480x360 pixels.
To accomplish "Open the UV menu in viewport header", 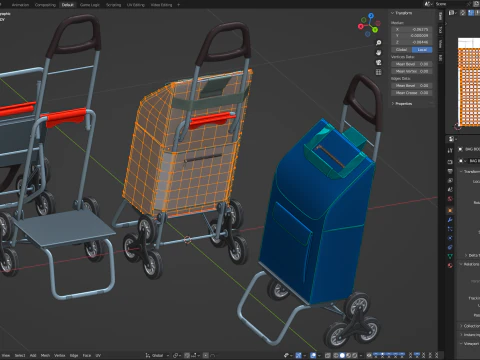I will coord(98,355).
